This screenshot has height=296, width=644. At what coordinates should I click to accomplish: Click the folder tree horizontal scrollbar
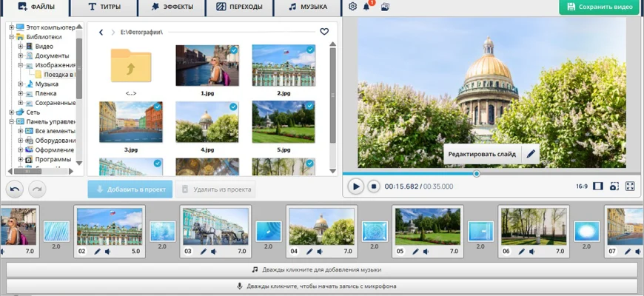27,171
